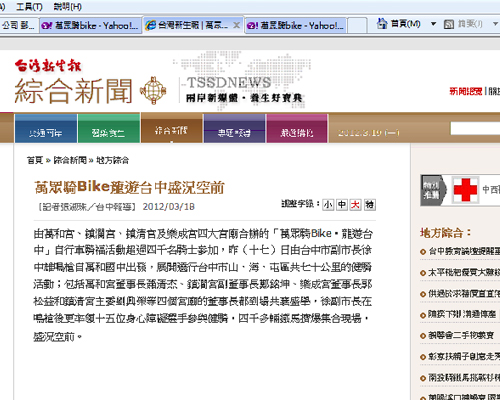Set font size to small 小

[x=328, y=204]
